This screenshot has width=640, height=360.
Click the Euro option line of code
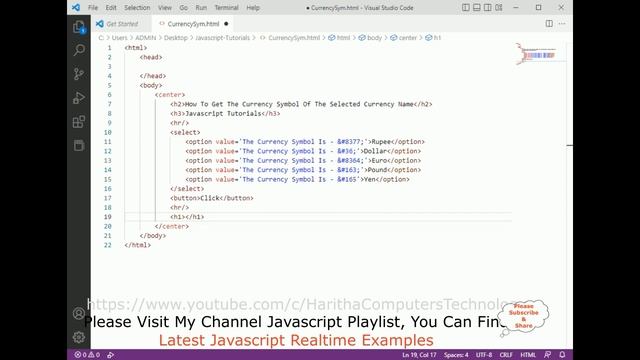(x=303, y=160)
